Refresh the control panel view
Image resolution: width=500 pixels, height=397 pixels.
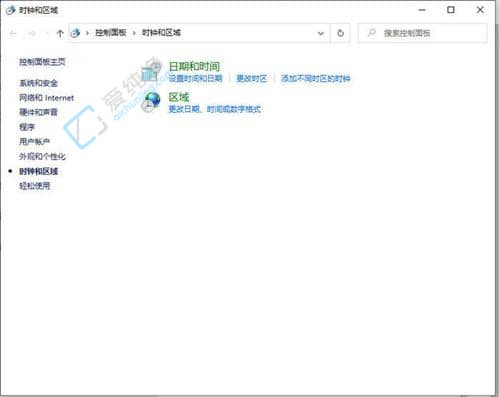[340, 33]
